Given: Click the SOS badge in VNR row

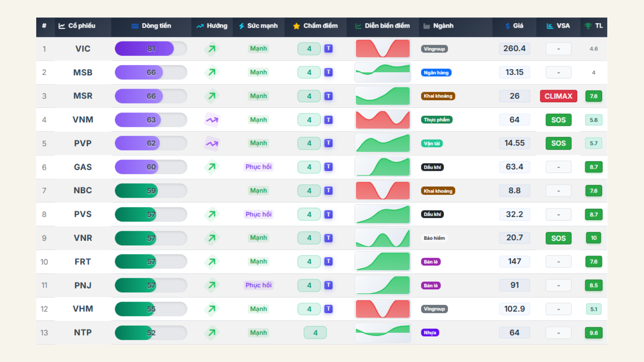Looking at the screenshot, I should pyautogui.click(x=558, y=238).
